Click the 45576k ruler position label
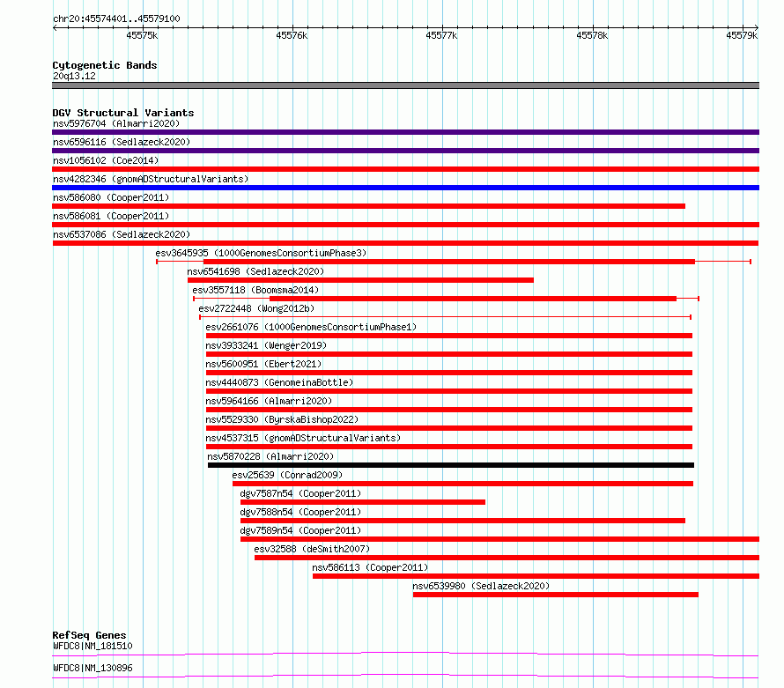 tap(292, 35)
